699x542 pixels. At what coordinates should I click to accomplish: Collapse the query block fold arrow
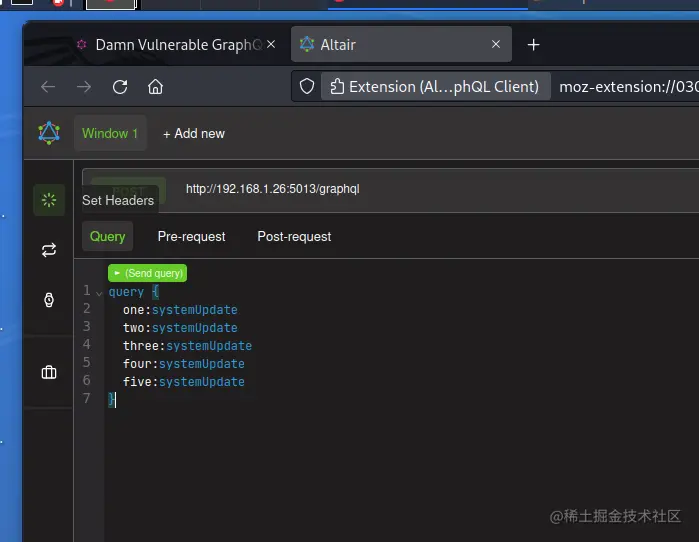(99, 293)
